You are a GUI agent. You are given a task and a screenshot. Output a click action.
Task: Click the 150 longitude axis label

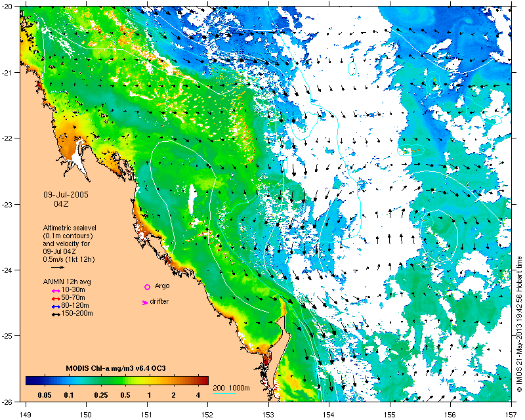coord(86,415)
